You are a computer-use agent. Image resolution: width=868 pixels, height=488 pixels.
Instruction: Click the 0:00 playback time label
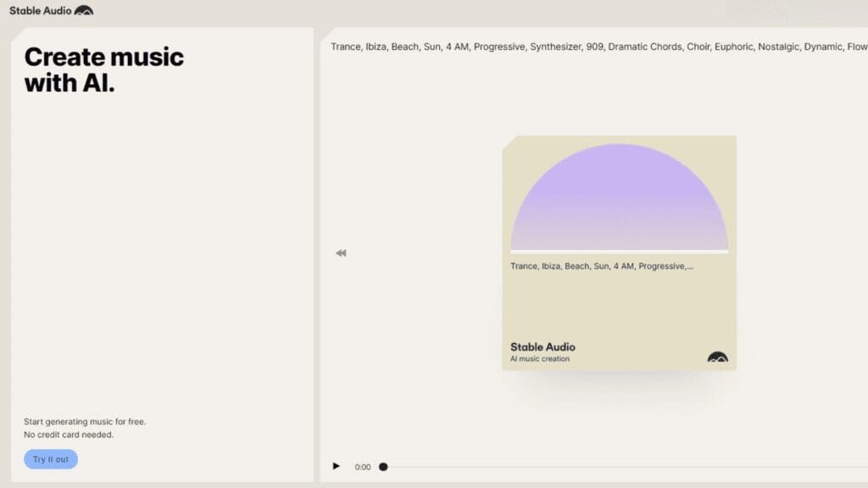363,467
